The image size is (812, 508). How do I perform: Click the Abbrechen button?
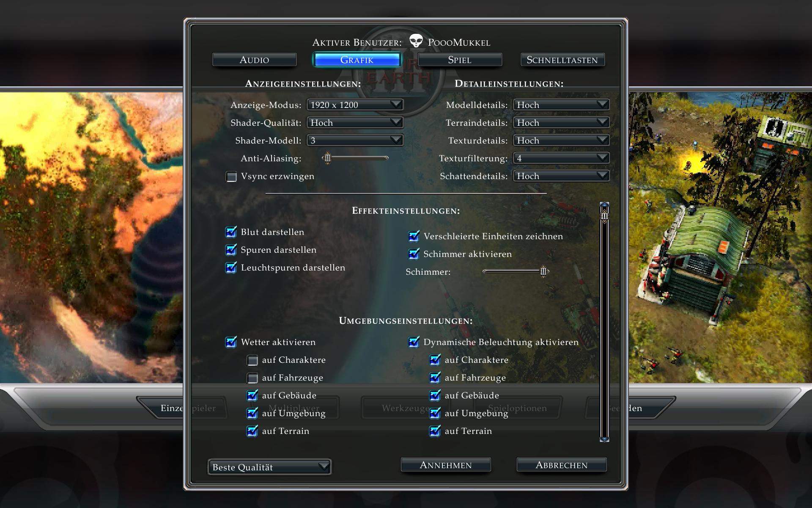point(562,465)
